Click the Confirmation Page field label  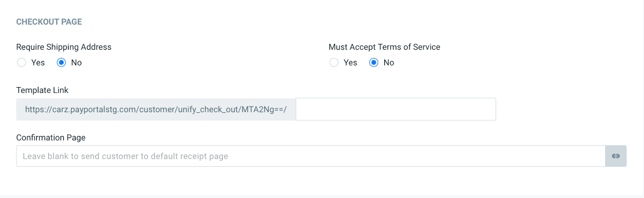coord(51,138)
